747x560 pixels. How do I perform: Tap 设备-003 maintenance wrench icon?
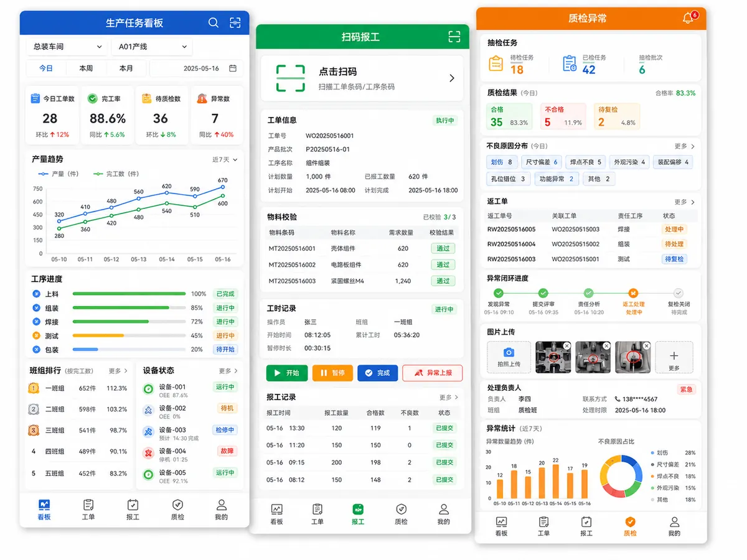pyautogui.click(x=148, y=432)
